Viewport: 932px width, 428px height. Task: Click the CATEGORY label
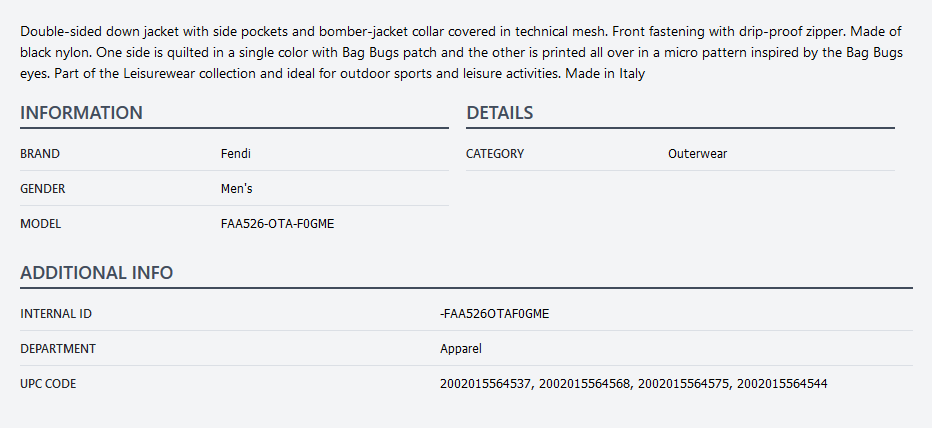point(495,154)
